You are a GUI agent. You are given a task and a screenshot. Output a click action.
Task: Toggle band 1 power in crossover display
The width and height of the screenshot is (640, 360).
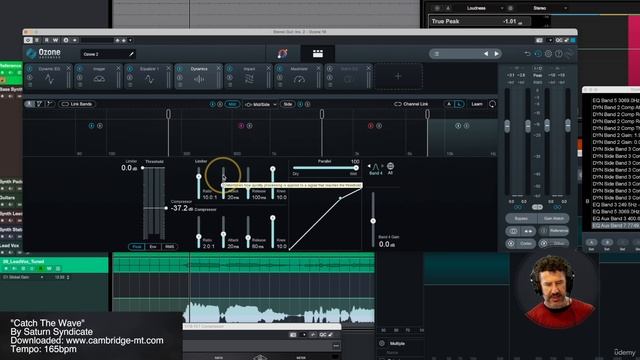tap(91, 126)
